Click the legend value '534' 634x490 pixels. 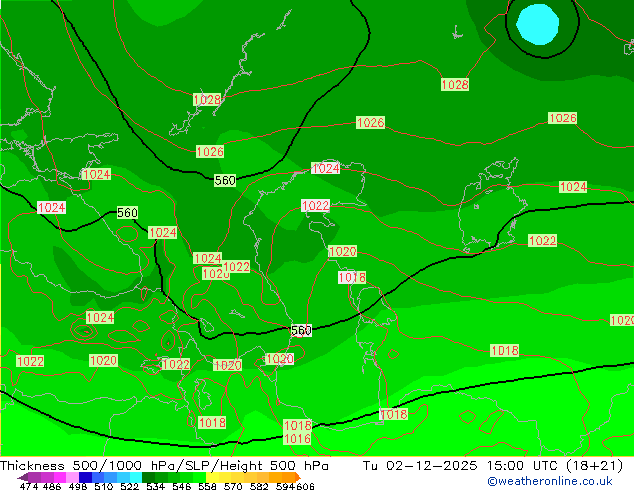pyautogui.click(x=155, y=486)
